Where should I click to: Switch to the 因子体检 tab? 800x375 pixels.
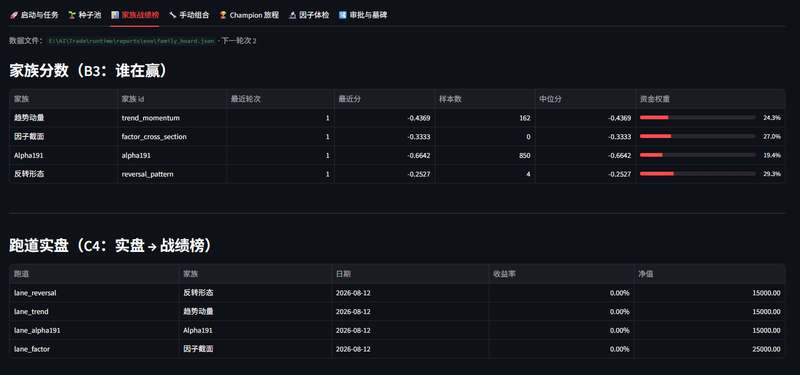(x=309, y=15)
